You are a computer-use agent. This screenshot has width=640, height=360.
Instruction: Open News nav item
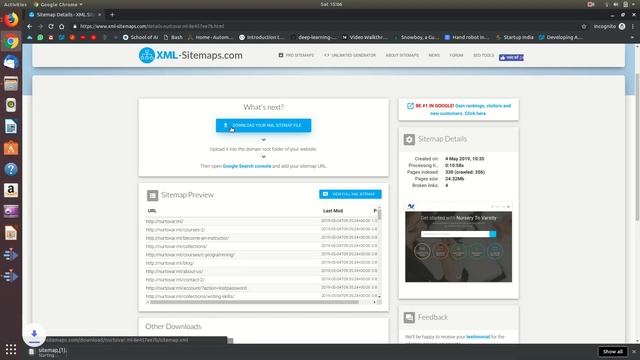click(x=434, y=55)
